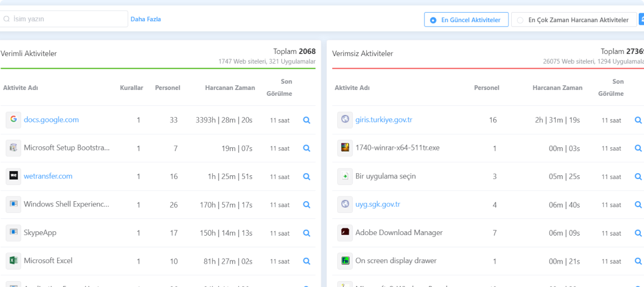Click the 1740-winrar-x64-511tr.exe file icon
Image resolution: width=644 pixels, height=287 pixels.
click(345, 148)
